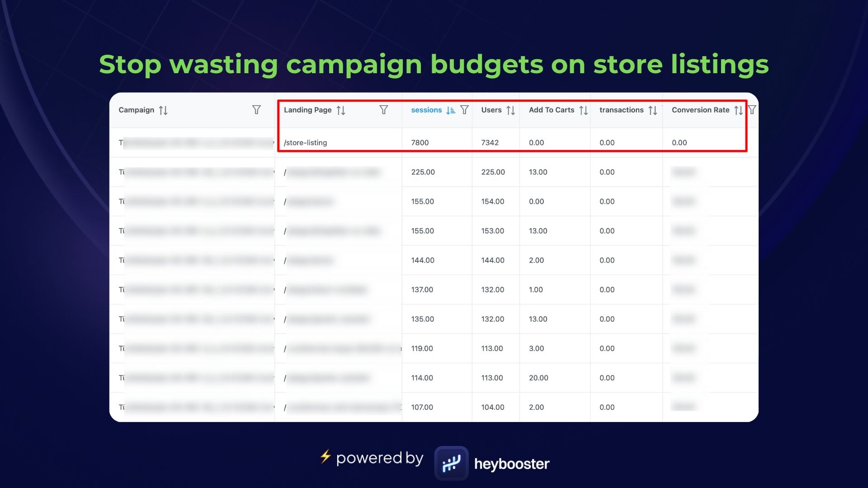Toggle sessions descending sort icon

[x=450, y=110]
